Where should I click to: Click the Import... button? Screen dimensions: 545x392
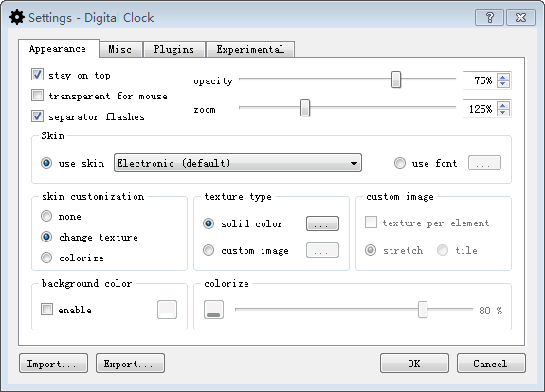(53, 364)
